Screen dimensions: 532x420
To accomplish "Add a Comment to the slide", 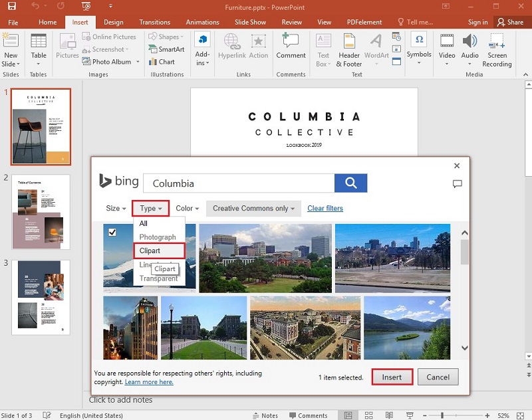I will pyautogui.click(x=291, y=49).
